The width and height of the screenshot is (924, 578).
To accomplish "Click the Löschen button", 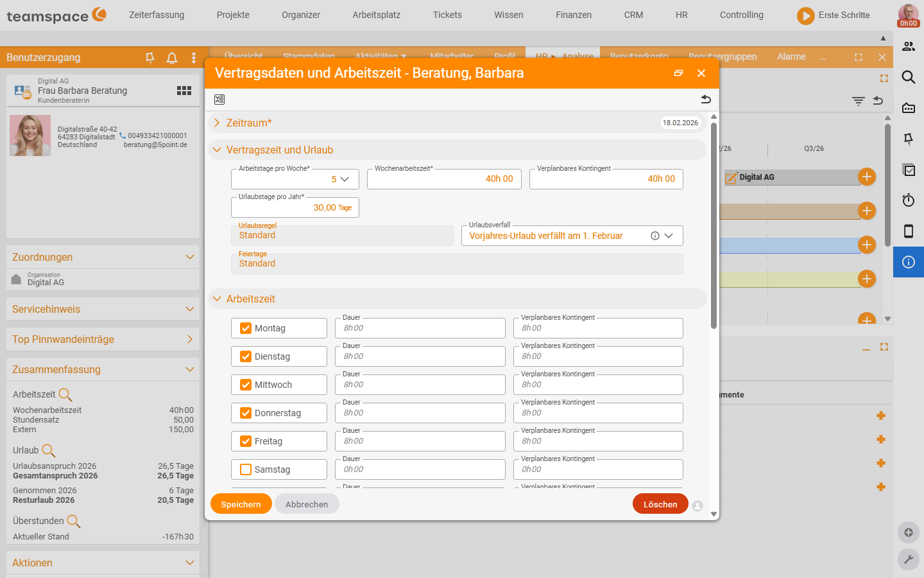I will 660,504.
